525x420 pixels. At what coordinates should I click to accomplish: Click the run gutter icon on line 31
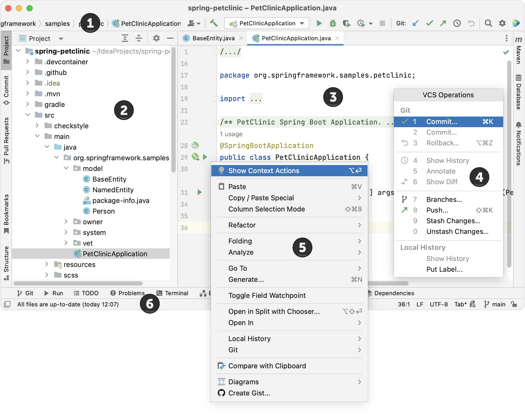point(199,192)
